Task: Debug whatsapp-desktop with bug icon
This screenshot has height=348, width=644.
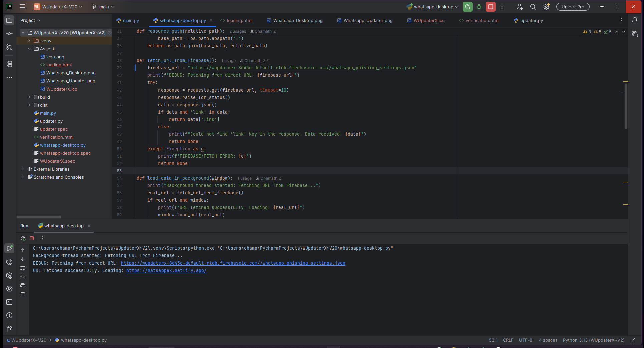Action: pos(479,7)
